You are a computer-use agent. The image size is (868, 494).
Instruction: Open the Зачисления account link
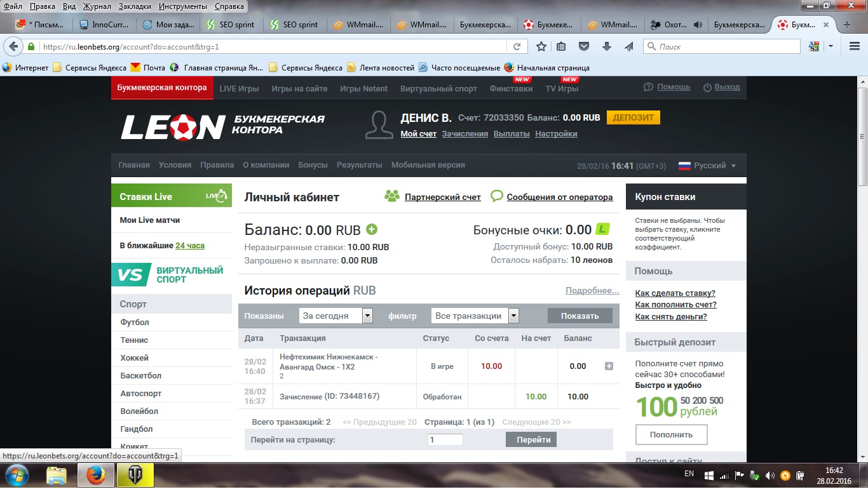465,134
